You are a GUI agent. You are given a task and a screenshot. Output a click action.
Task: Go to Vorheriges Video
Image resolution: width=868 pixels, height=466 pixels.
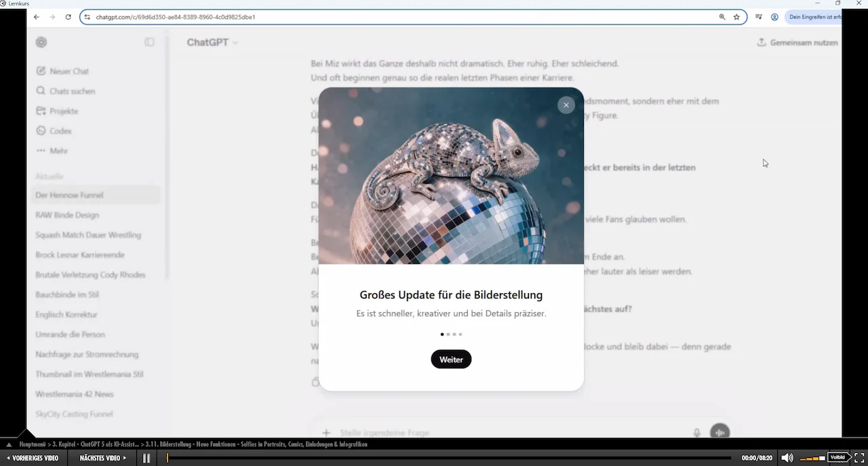pos(33,458)
